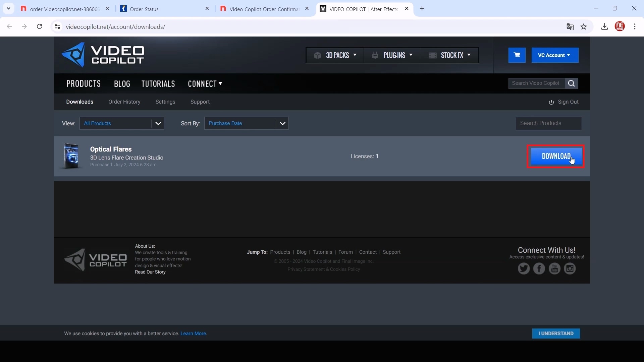Expand the 3D Packs menu

335,55
